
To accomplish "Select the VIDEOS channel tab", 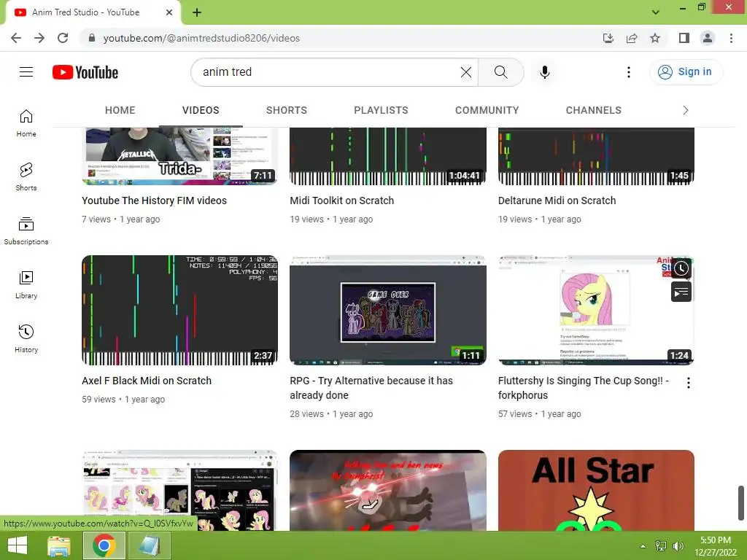I will coord(201,110).
